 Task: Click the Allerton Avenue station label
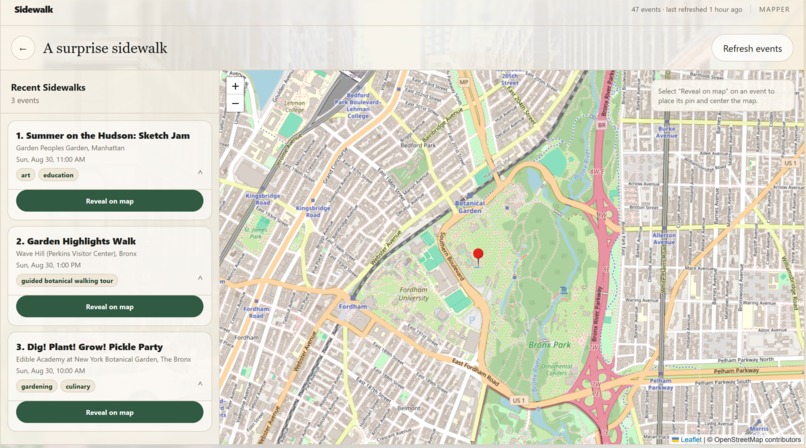(664, 238)
